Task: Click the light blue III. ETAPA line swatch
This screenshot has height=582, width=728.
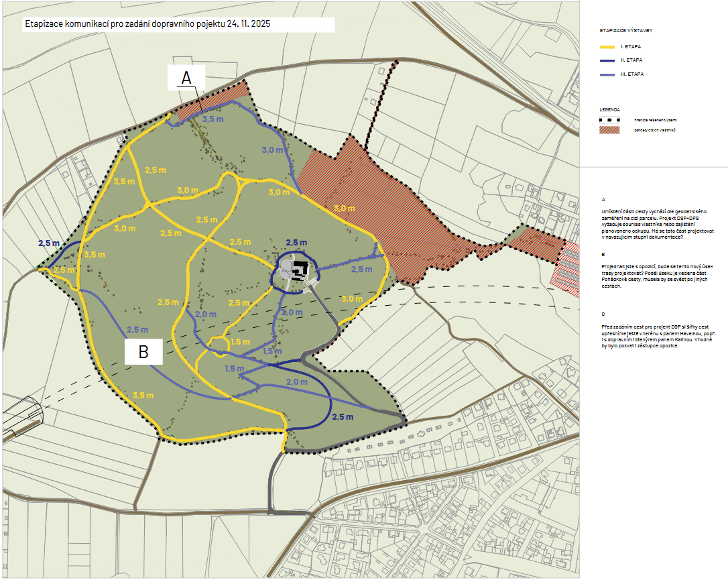Action: [x=607, y=74]
